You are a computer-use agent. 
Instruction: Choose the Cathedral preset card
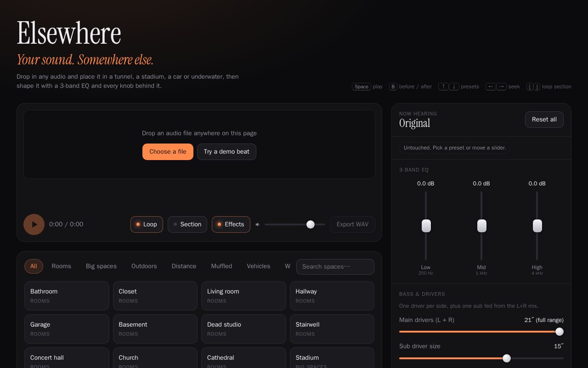[243, 358]
